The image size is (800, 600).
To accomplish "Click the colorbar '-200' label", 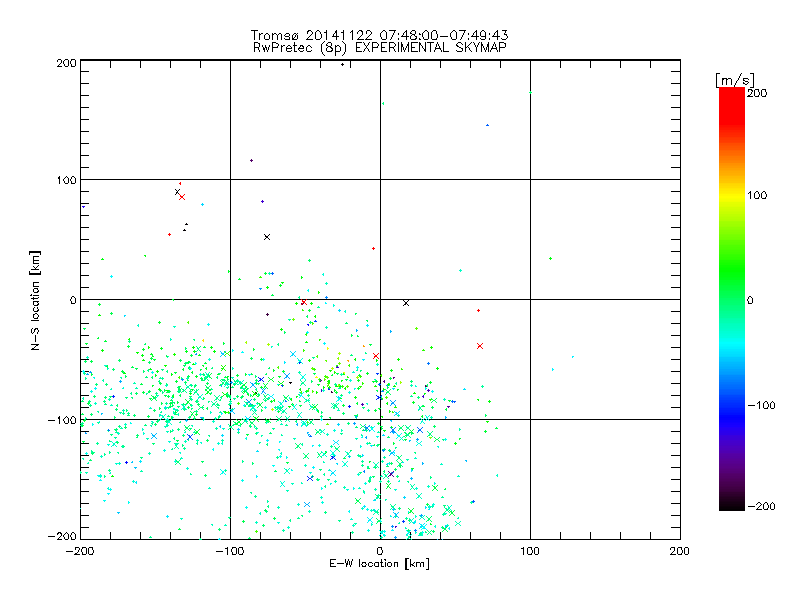I will [761, 507].
